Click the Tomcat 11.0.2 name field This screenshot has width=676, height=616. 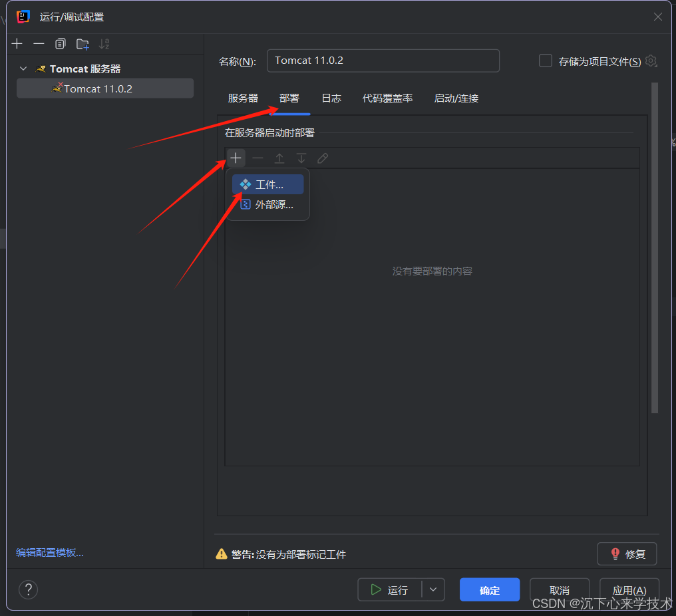click(383, 61)
